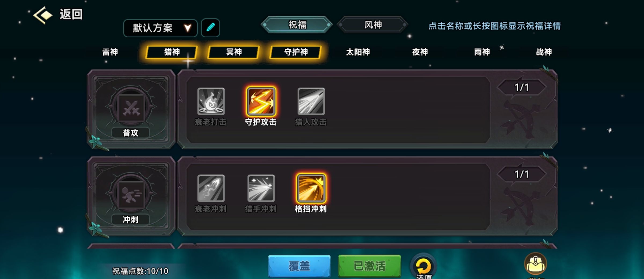Select the 衰老冲刺 dash icon

coord(211,188)
